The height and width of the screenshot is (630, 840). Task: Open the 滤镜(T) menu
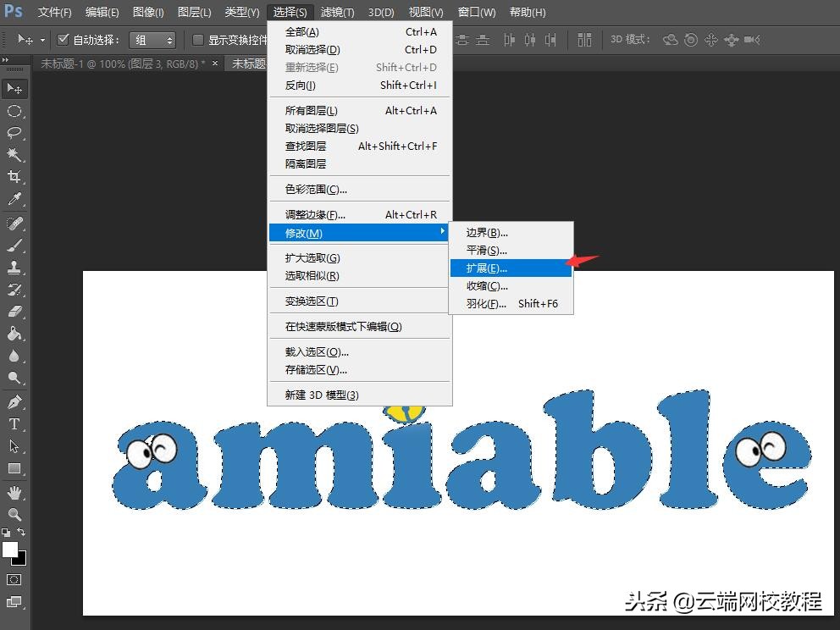pyautogui.click(x=336, y=12)
